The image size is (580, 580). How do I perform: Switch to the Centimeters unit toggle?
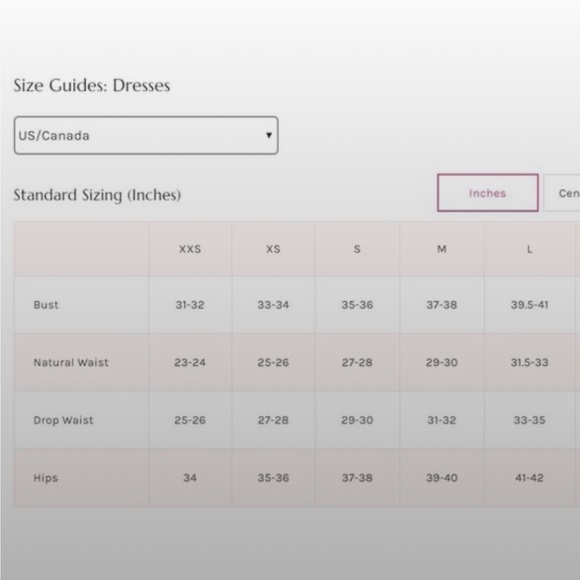(562, 193)
